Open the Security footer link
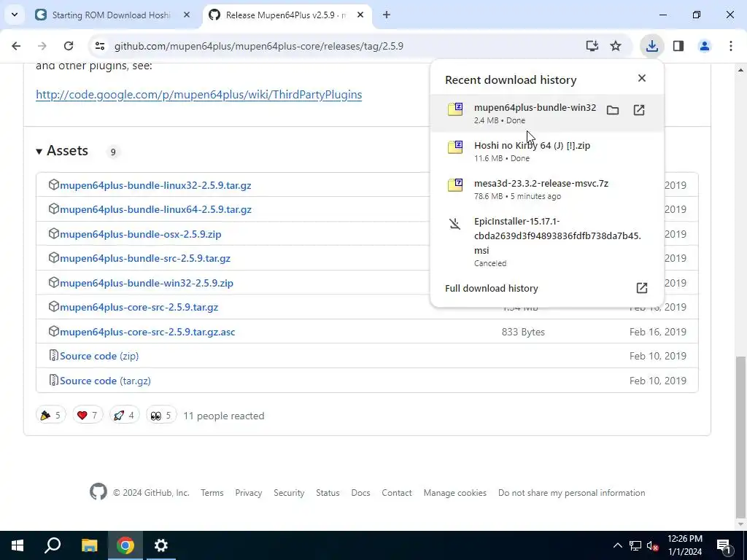Viewport: 747px width, 560px height. [289, 493]
